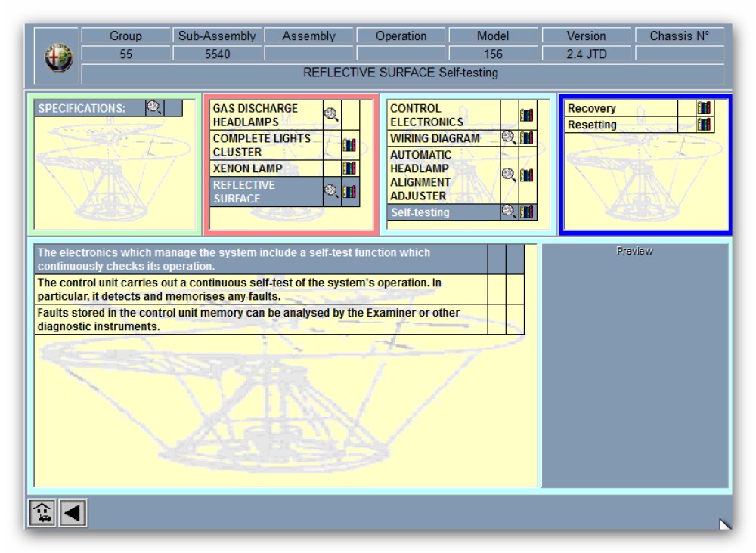Open the books icon beside Recovery

(705, 108)
